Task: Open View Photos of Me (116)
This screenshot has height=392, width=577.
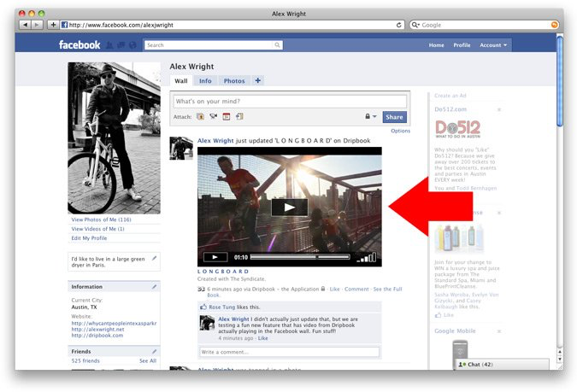Action: (101, 219)
